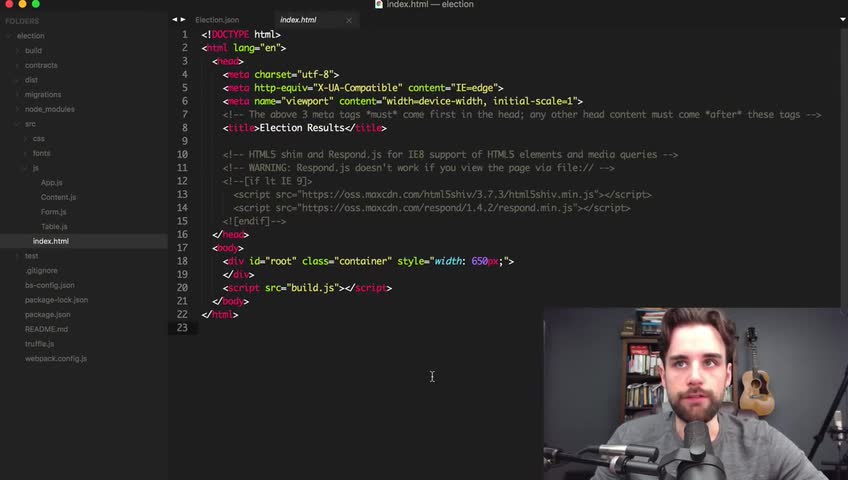
Task: Expand the build folder
Action: [x=17, y=50]
